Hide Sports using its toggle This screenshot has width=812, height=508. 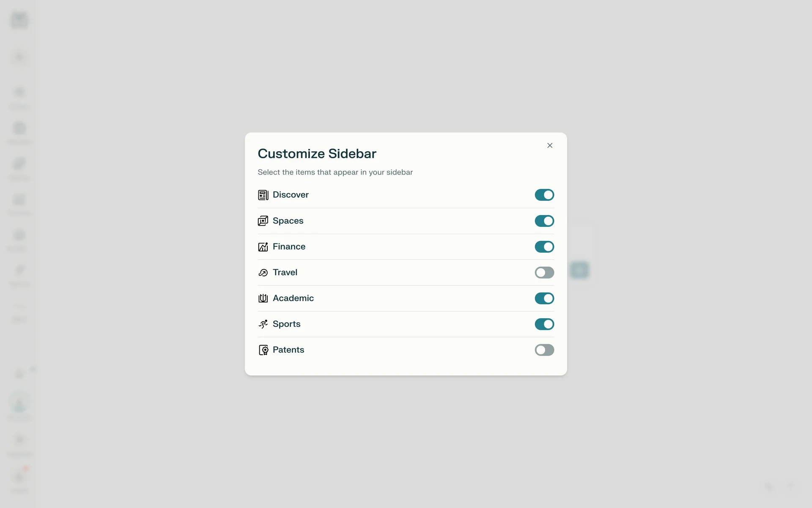[544, 324]
